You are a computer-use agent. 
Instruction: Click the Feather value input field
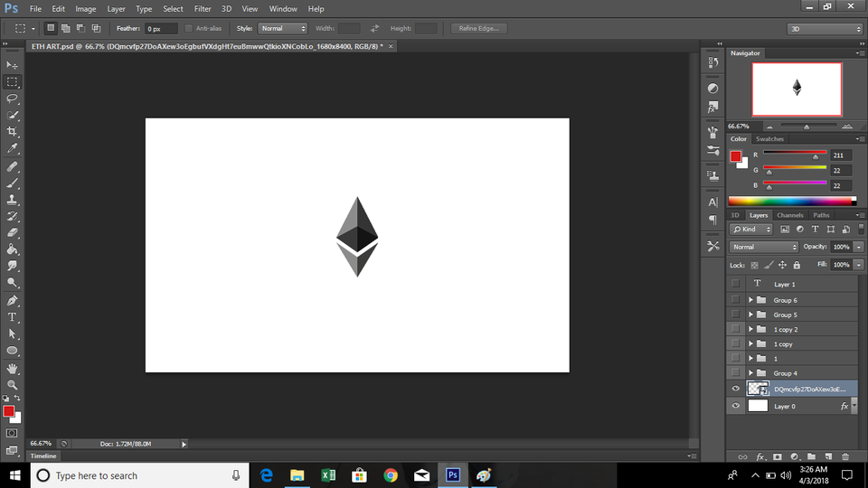coord(161,29)
